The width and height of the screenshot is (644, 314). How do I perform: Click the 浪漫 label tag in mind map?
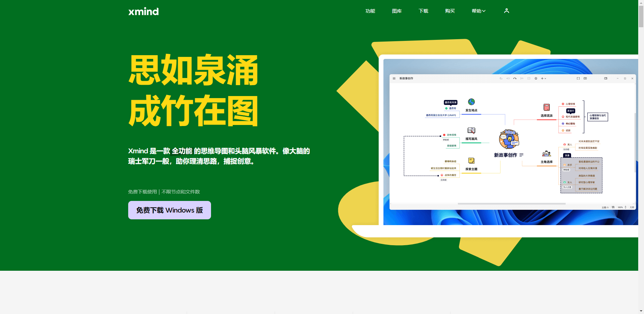coord(567,155)
